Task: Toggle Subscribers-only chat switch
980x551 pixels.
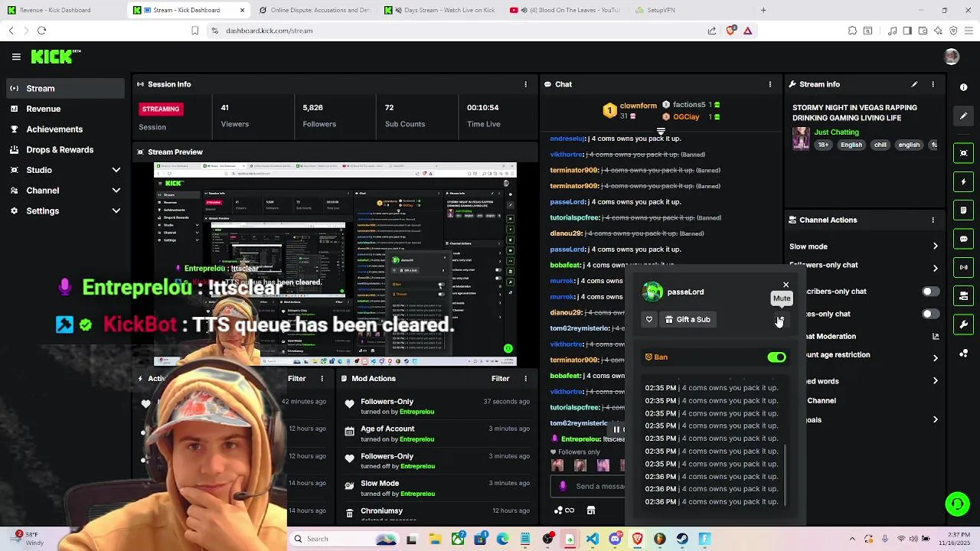Action: point(930,292)
